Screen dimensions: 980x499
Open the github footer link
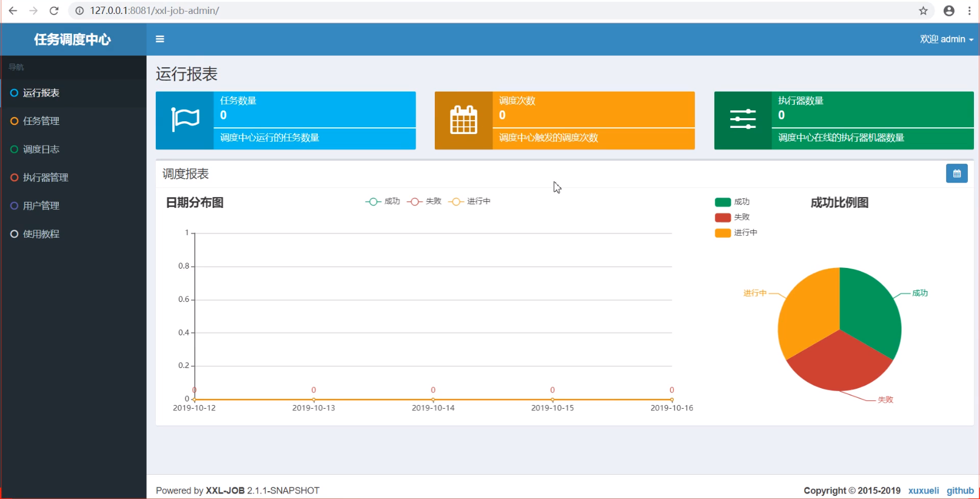pyautogui.click(x=960, y=491)
